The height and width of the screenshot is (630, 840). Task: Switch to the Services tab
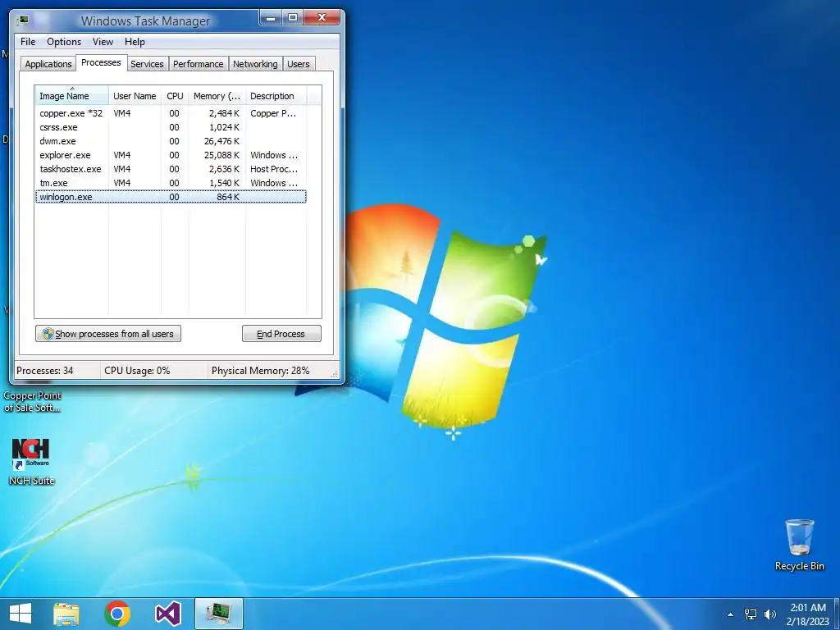[147, 64]
